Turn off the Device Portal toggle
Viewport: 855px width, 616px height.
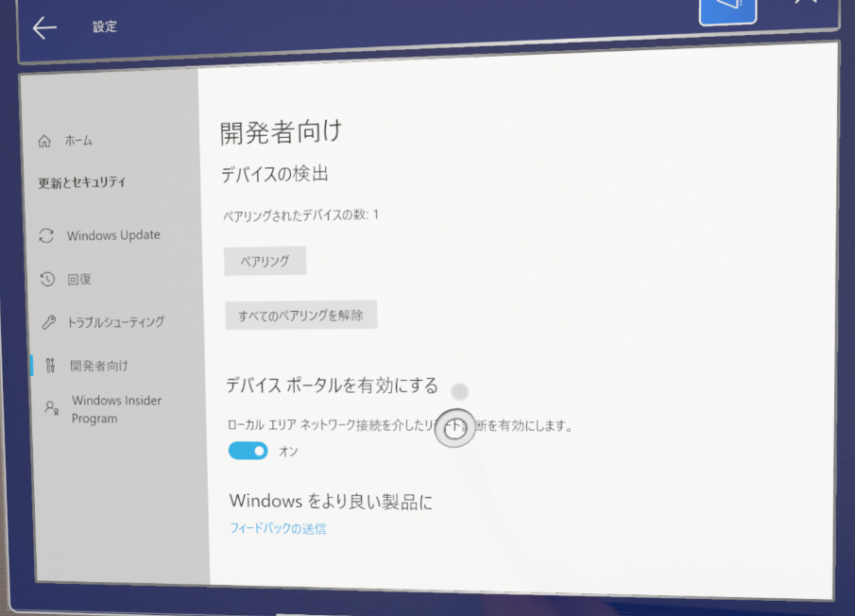[x=248, y=451]
